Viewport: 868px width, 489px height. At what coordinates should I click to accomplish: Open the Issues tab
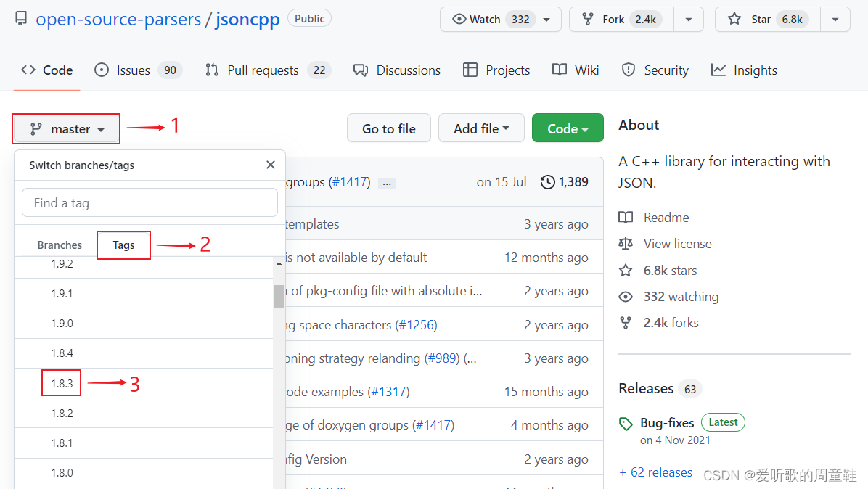click(x=138, y=70)
